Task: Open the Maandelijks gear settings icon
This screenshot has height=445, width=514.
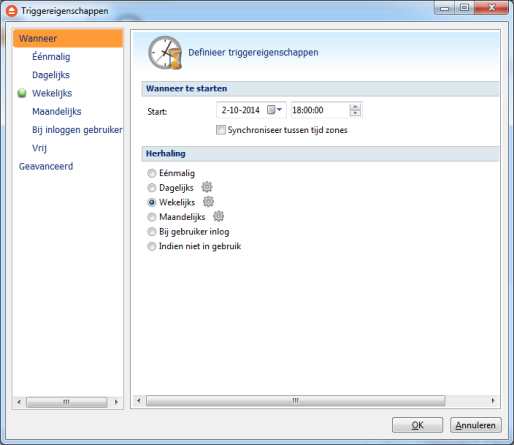Action: coord(219,216)
